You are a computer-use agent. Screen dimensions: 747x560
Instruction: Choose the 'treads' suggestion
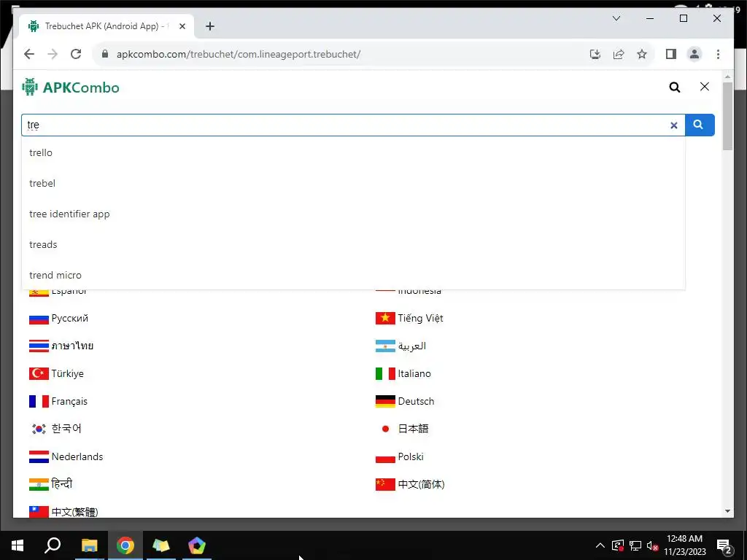pyautogui.click(x=353, y=244)
